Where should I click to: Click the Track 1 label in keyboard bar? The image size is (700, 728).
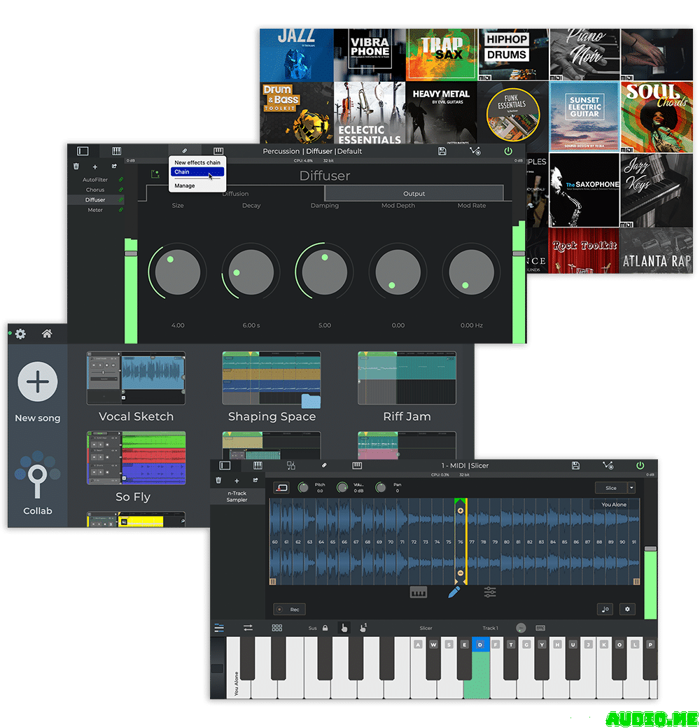(x=490, y=628)
